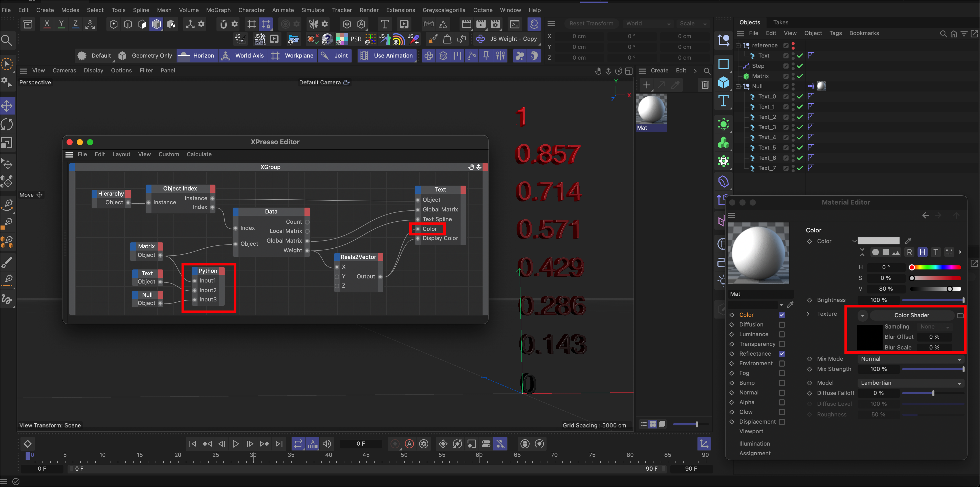Open the search magnifier in left toolbar

[x=7, y=40]
